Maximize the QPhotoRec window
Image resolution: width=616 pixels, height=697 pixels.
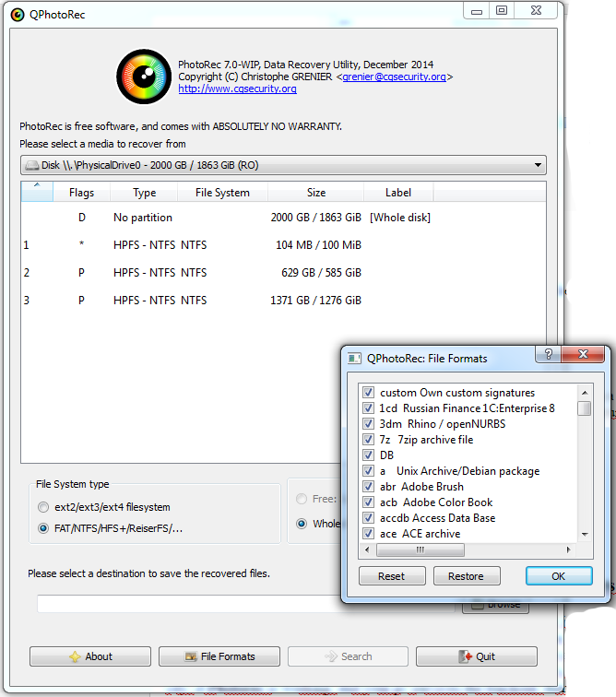point(502,11)
